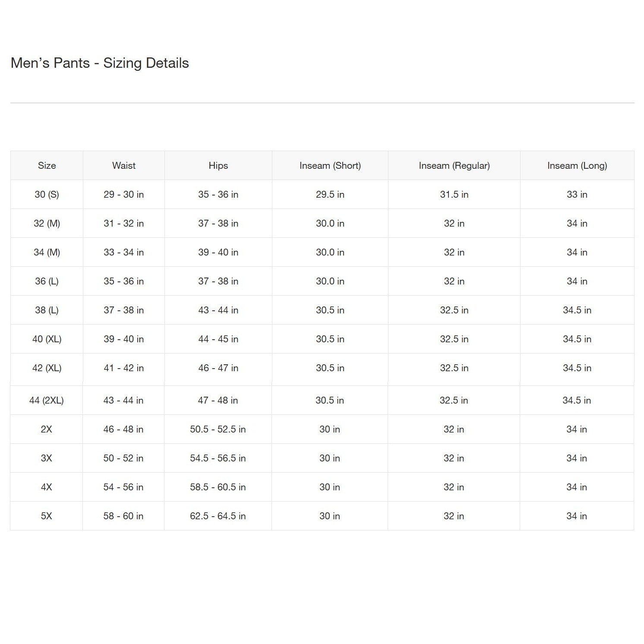Click the Waist column header
Screen dimensions: 644x644
[x=124, y=165]
